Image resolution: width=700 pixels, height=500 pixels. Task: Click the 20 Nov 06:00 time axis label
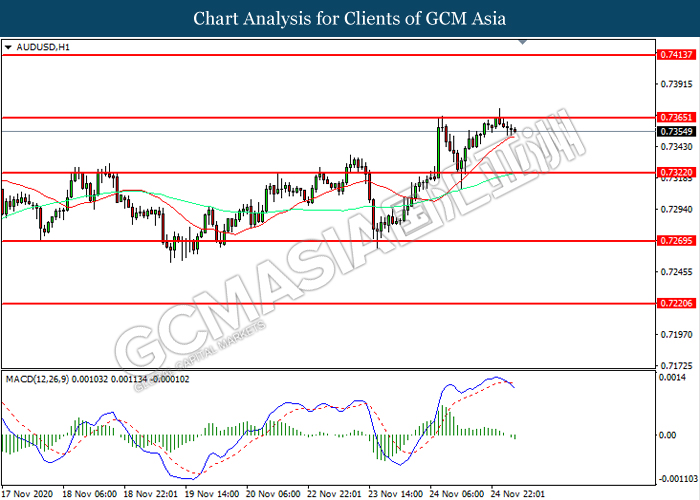click(274, 494)
